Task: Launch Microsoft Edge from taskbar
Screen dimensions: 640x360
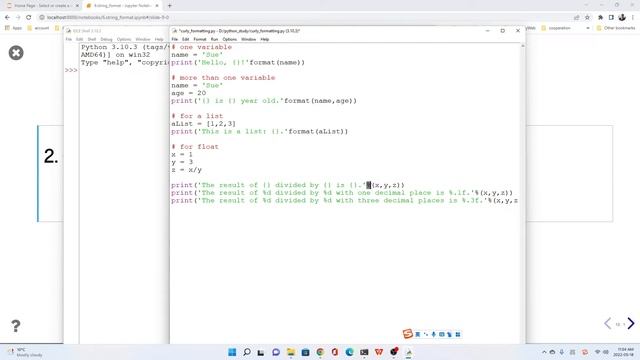Action: (x=349, y=352)
